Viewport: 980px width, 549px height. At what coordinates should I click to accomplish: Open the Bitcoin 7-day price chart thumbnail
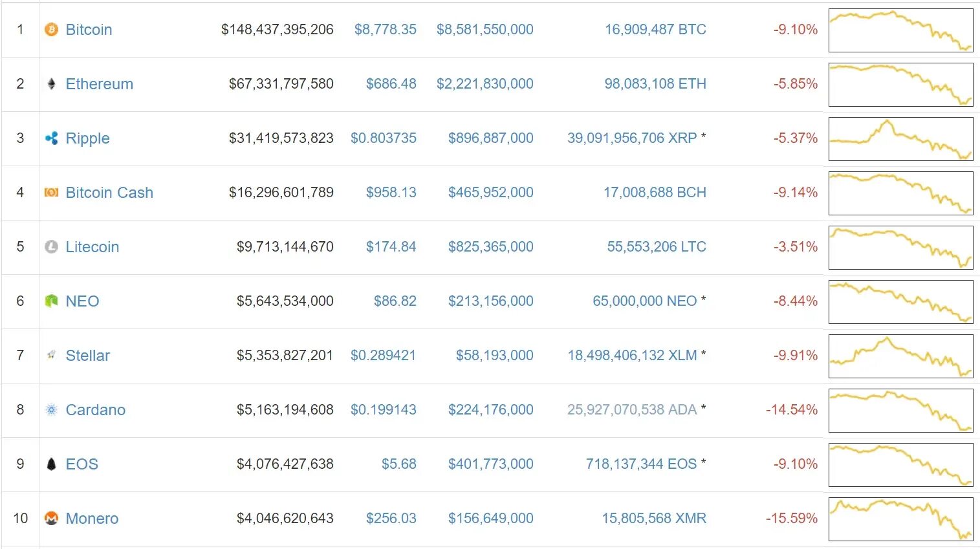pos(901,30)
